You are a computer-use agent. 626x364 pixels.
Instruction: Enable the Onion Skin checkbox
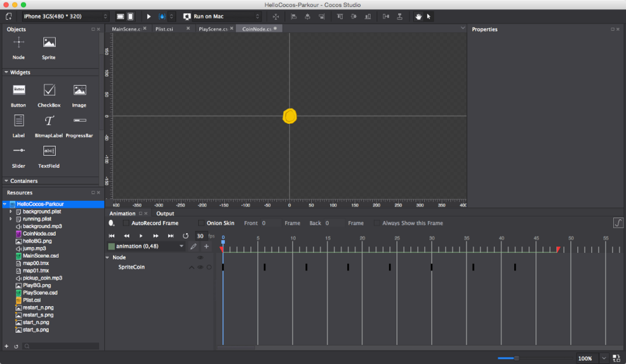coord(201,223)
